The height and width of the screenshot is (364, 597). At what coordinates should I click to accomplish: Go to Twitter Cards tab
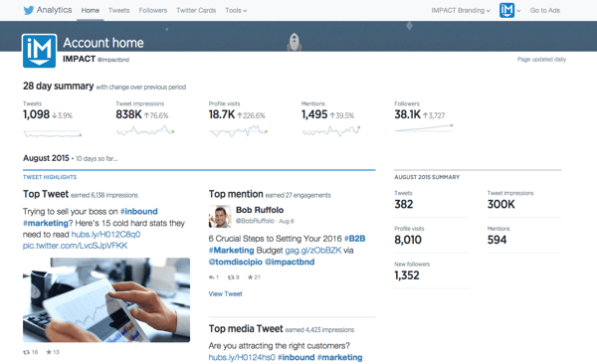(x=196, y=10)
